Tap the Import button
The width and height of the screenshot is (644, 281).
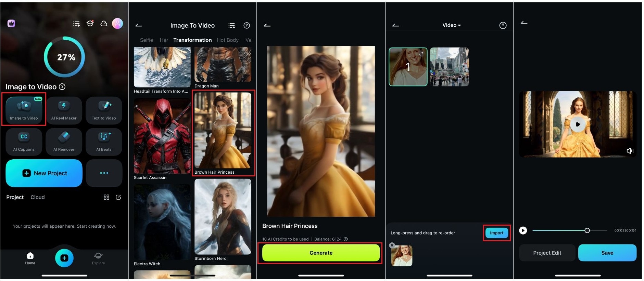496,233
